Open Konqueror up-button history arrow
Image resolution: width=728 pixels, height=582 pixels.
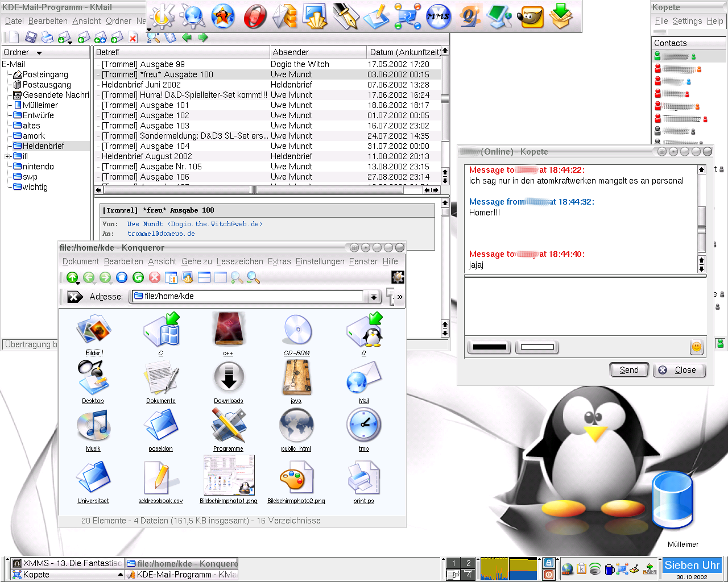coord(77,282)
